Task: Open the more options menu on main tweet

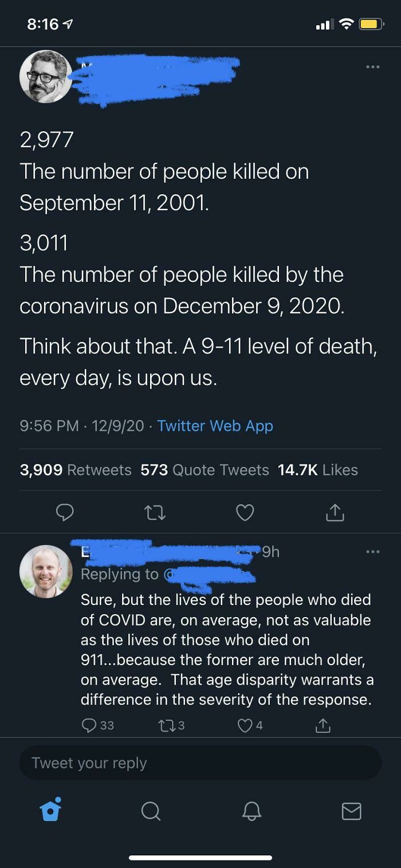Action: [x=373, y=67]
